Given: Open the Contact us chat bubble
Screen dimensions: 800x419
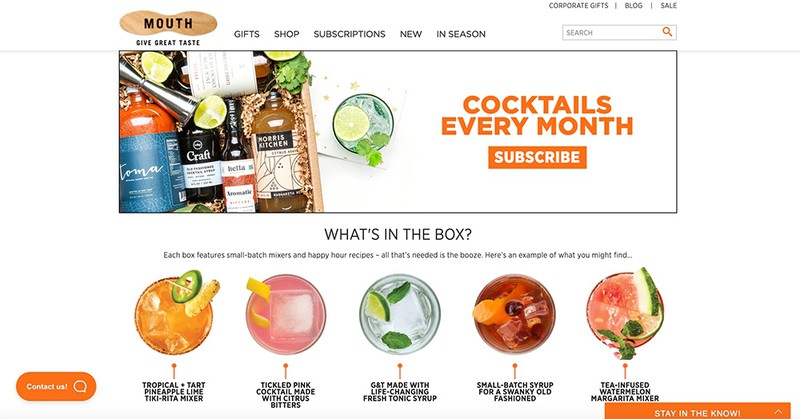Looking at the screenshot, I should pos(56,386).
